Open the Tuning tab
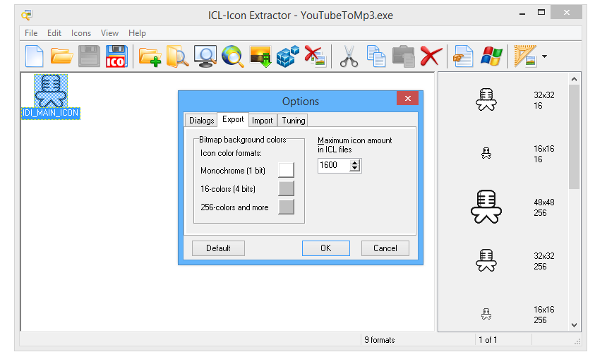This screenshot has width=607, height=364. point(293,121)
